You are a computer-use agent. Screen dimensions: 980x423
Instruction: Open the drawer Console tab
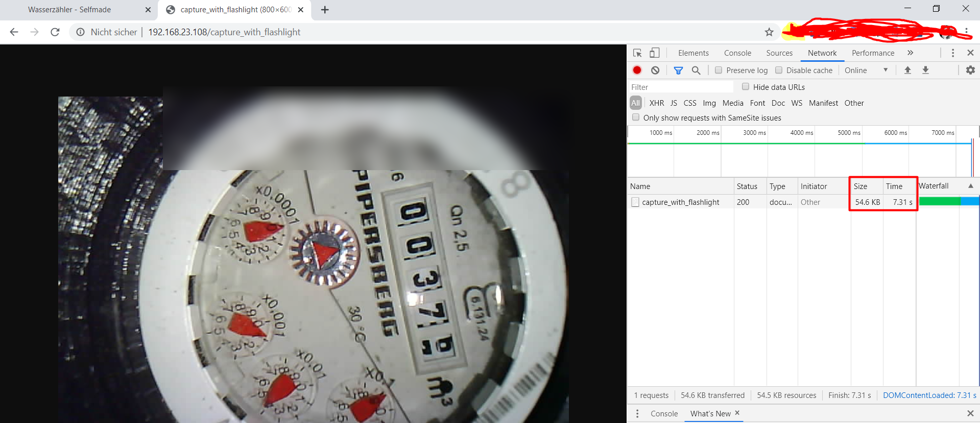point(664,413)
